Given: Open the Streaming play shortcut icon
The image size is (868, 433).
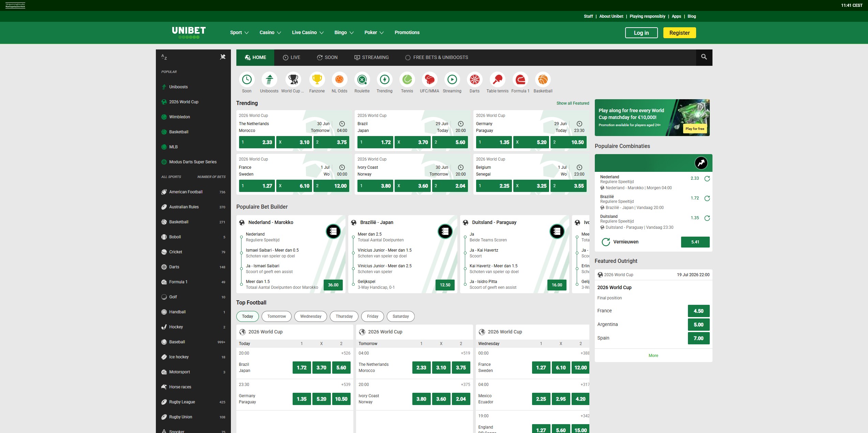Looking at the screenshot, I should click(452, 79).
